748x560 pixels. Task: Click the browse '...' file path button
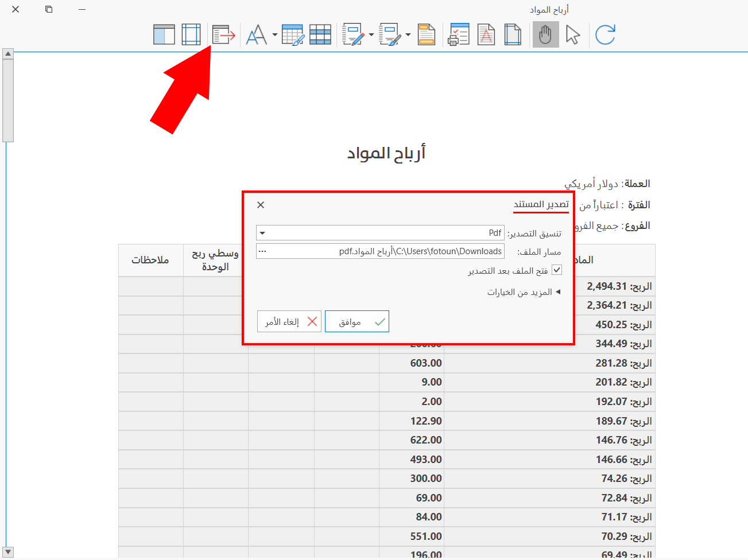tap(262, 251)
